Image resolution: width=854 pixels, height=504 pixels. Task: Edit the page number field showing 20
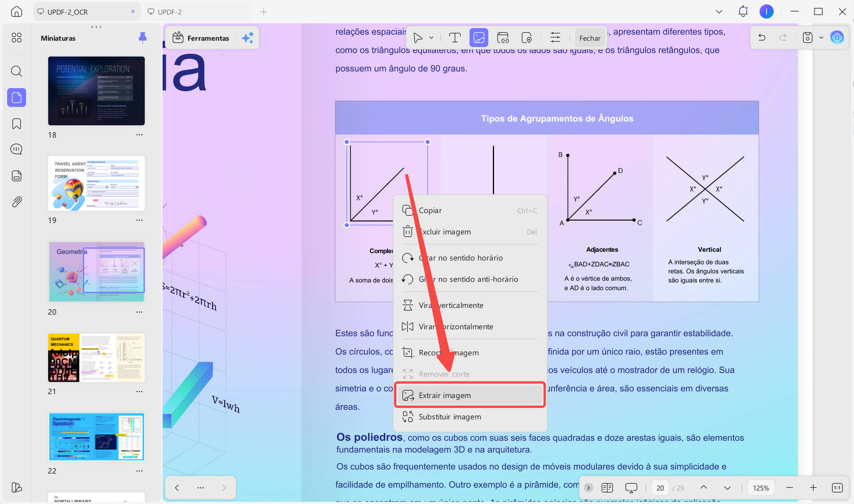point(660,488)
